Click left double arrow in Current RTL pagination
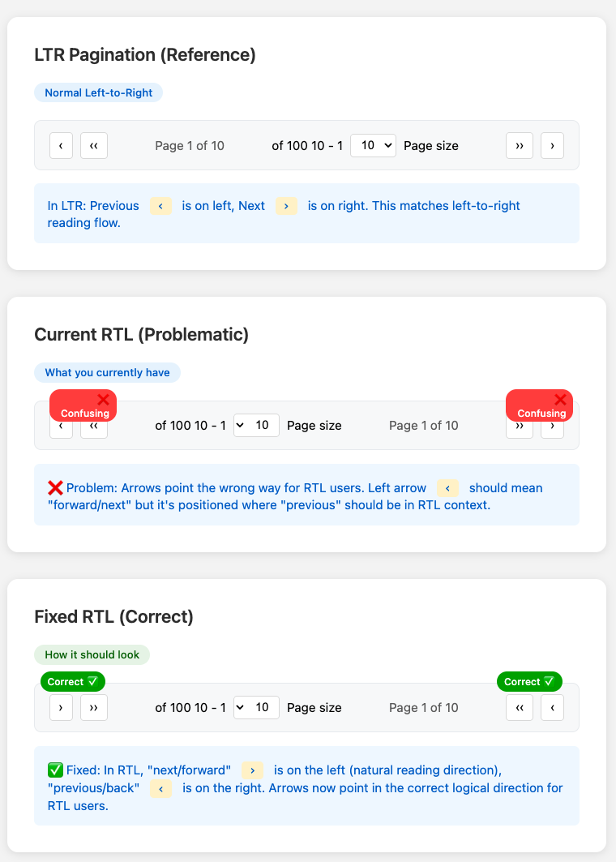The image size is (616, 862). [x=94, y=428]
